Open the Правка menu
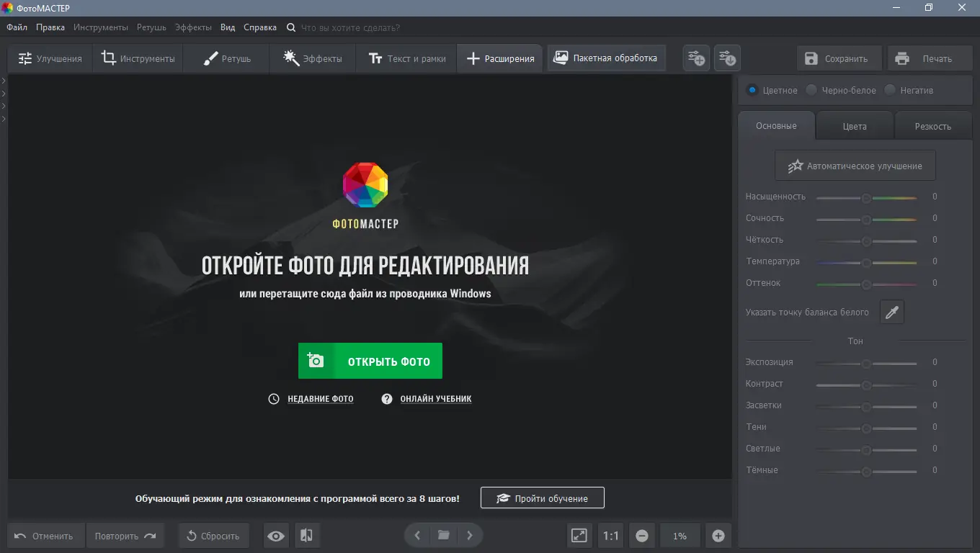 pyautogui.click(x=50, y=27)
